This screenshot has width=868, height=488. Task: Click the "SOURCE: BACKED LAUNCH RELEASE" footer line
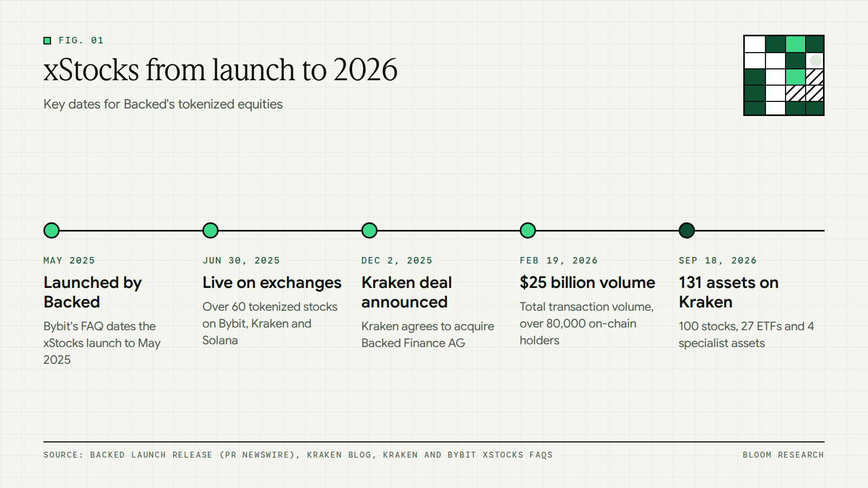298,455
